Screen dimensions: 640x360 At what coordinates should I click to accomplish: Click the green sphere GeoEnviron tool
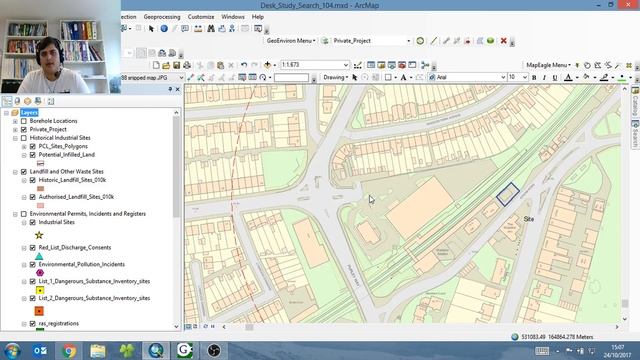click(491, 40)
